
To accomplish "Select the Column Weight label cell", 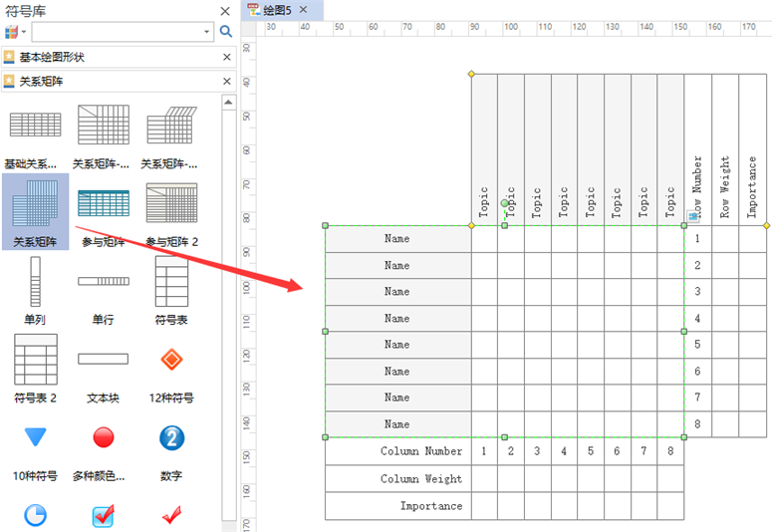I will pyautogui.click(x=398, y=478).
